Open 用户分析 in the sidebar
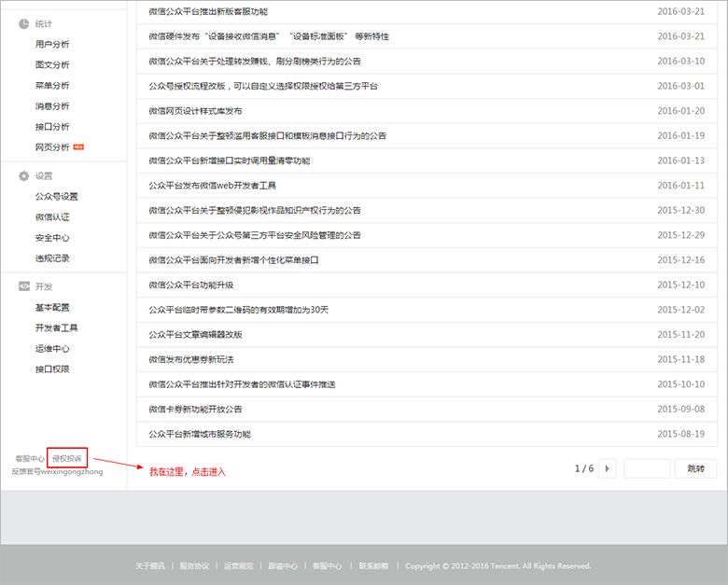Viewport: 728px width, 585px height. (52, 44)
